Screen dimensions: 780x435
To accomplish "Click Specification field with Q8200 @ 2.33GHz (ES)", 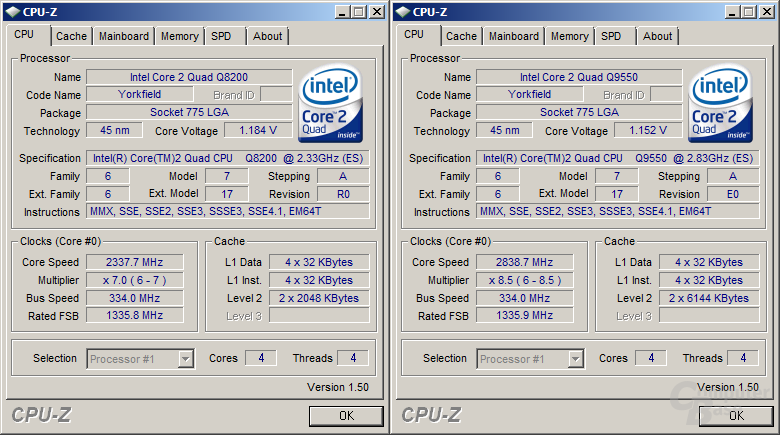I will pos(228,158).
